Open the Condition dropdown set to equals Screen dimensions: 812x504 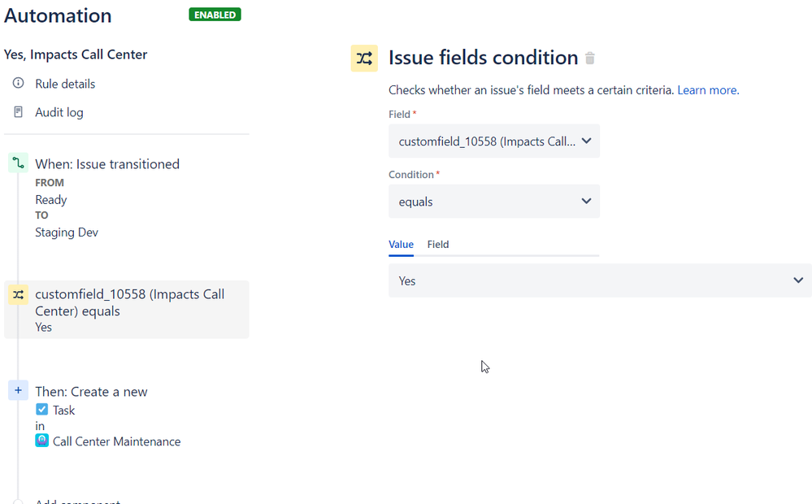click(493, 201)
